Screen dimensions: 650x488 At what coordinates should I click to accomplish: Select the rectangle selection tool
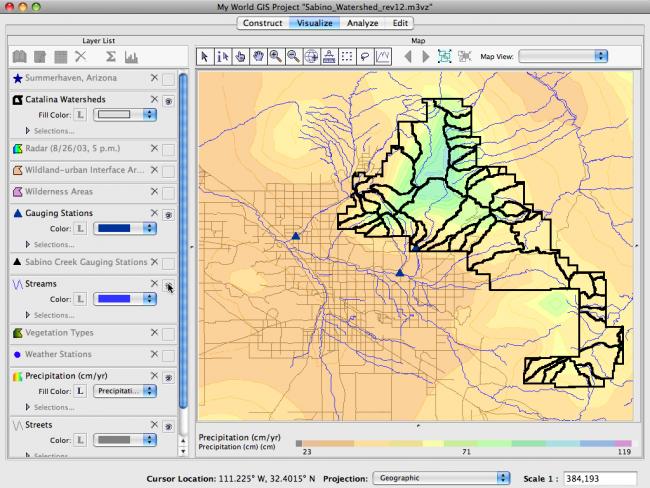[349, 57]
